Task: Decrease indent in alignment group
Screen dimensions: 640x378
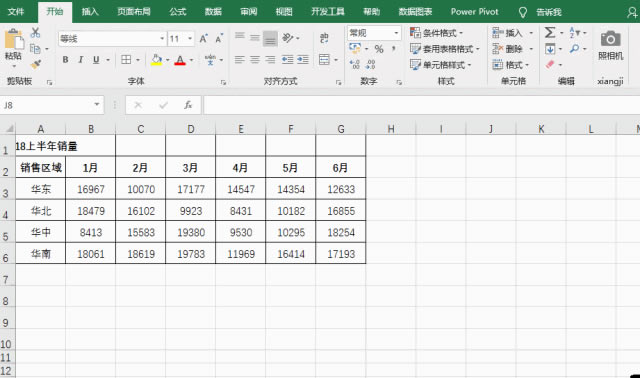Action: (x=287, y=60)
